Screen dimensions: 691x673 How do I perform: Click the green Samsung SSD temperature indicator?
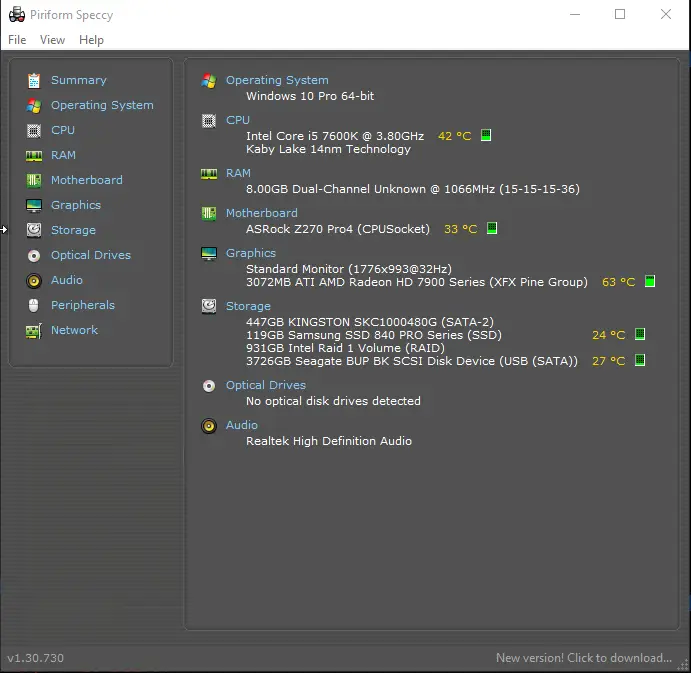640,334
